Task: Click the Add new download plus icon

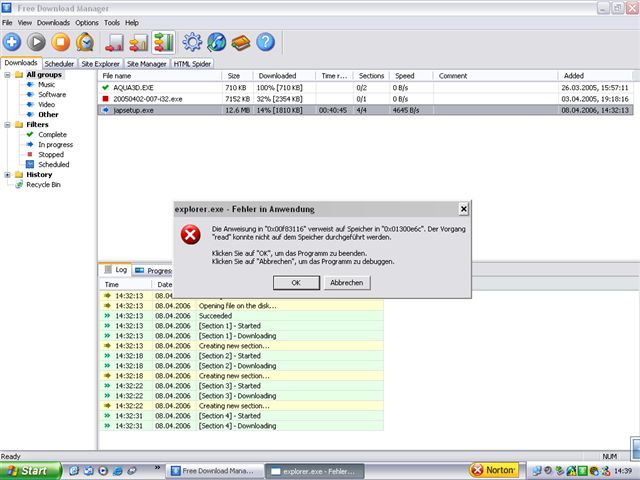Action: click(12, 42)
